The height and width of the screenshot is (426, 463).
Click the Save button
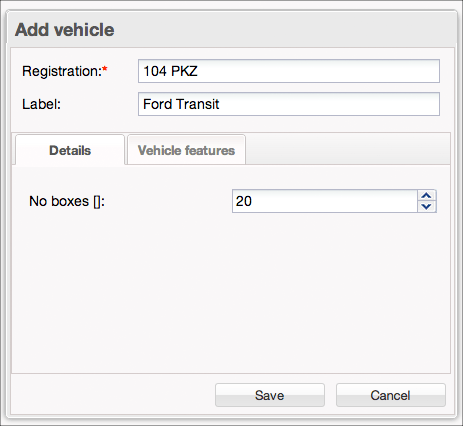270,395
